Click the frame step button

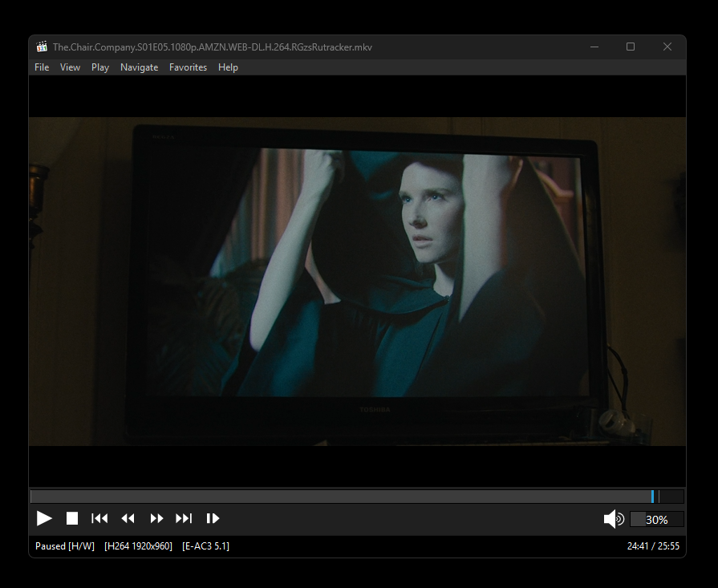pos(213,518)
